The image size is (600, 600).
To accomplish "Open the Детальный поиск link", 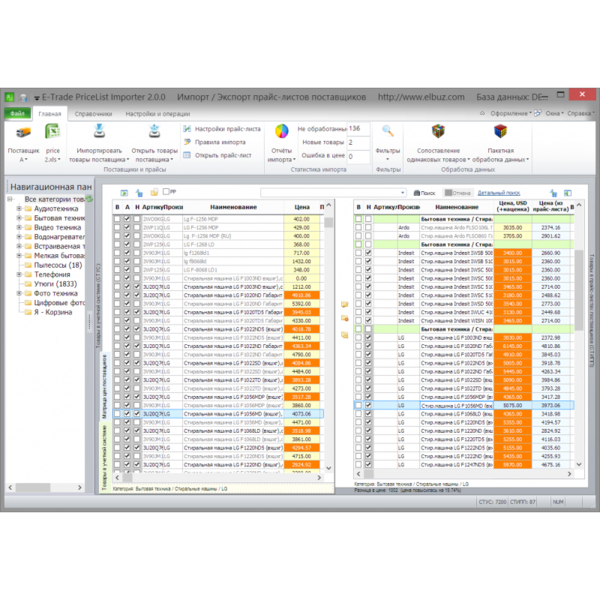I will coord(499,193).
